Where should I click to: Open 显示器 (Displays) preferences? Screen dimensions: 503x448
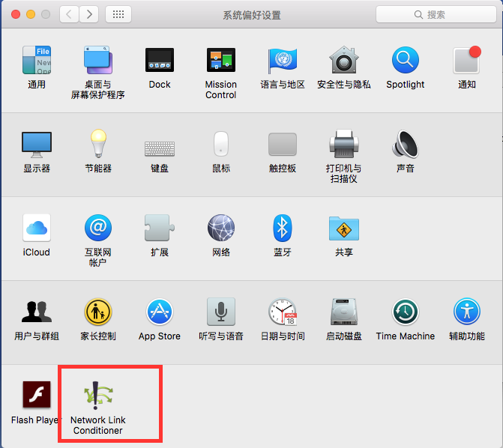[37, 145]
